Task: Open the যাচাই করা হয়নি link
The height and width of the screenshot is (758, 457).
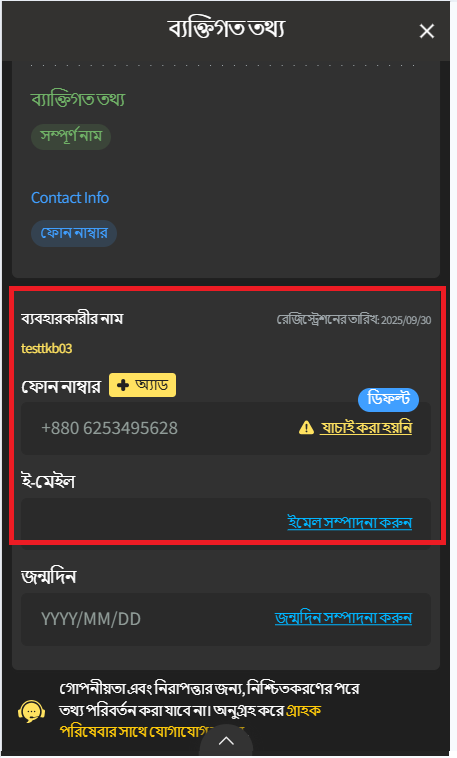Action: click(x=366, y=428)
